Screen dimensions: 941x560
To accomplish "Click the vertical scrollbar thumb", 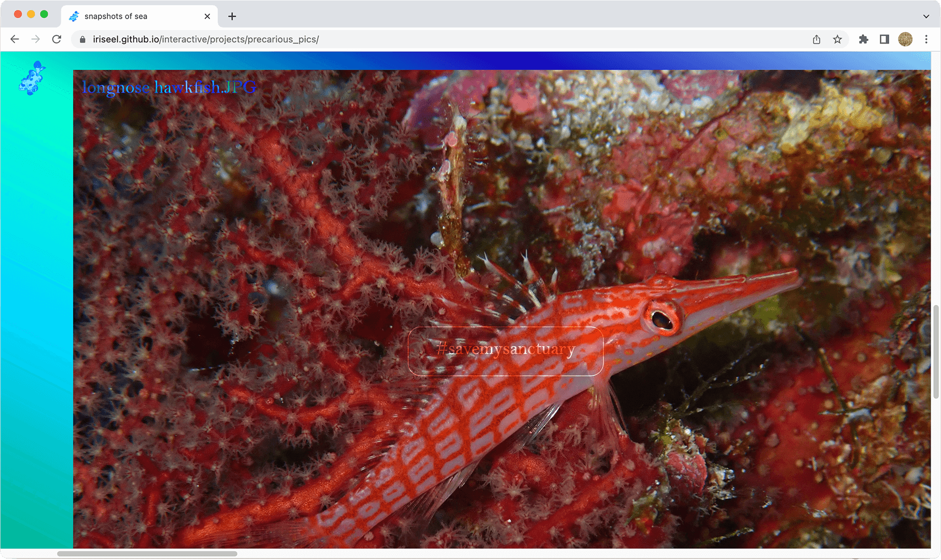I will pos(936,352).
